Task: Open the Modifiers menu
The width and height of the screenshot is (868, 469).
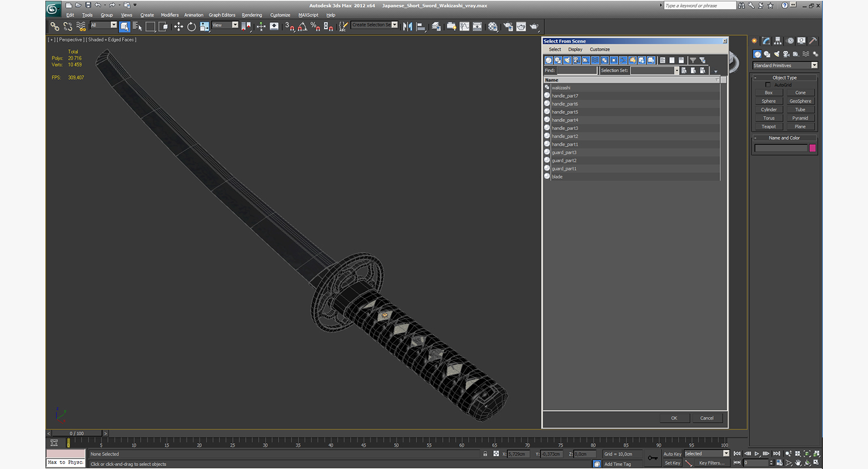Action: pyautogui.click(x=169, y=15)
